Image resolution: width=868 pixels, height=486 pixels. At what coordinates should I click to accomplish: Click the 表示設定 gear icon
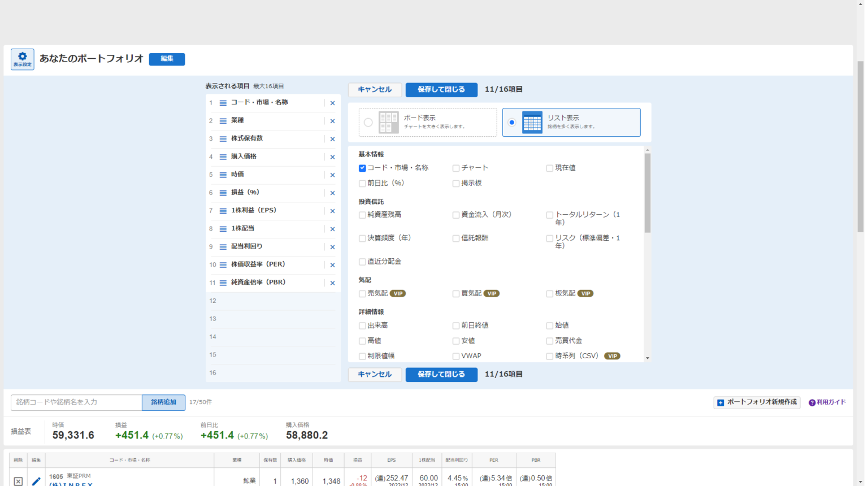coord(23,59)
